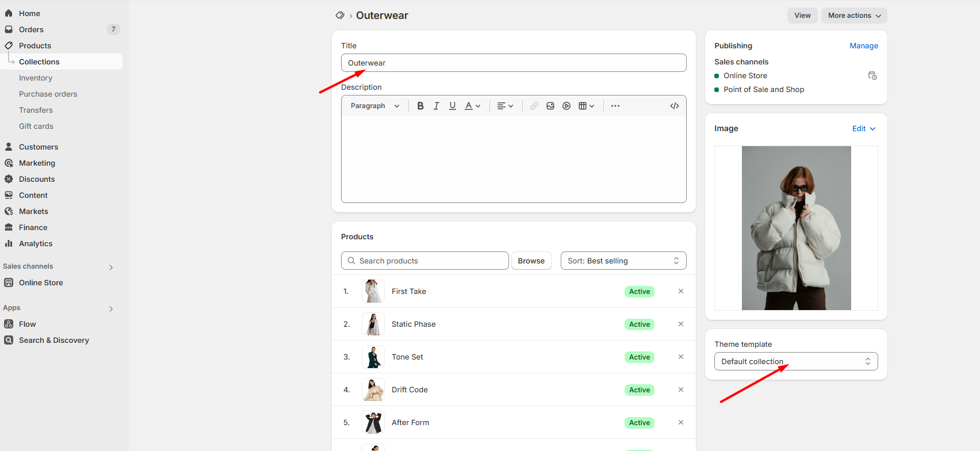Click the Content icon in sidebar
This screenshot has height=451, width=980.
point(9,195)
